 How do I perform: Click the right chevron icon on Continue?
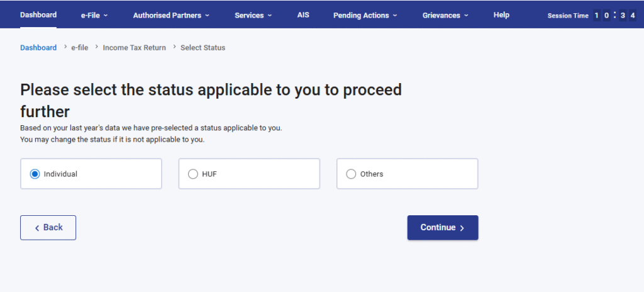462,228
